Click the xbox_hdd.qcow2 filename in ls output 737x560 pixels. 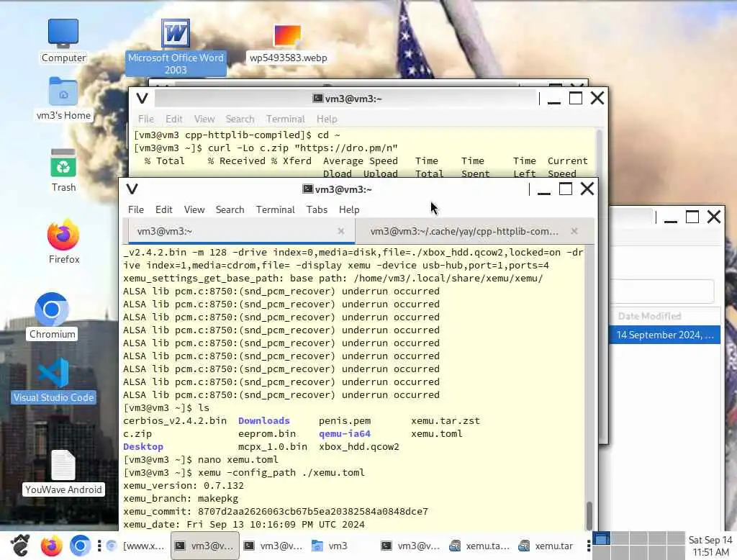[x=358, y=447]
